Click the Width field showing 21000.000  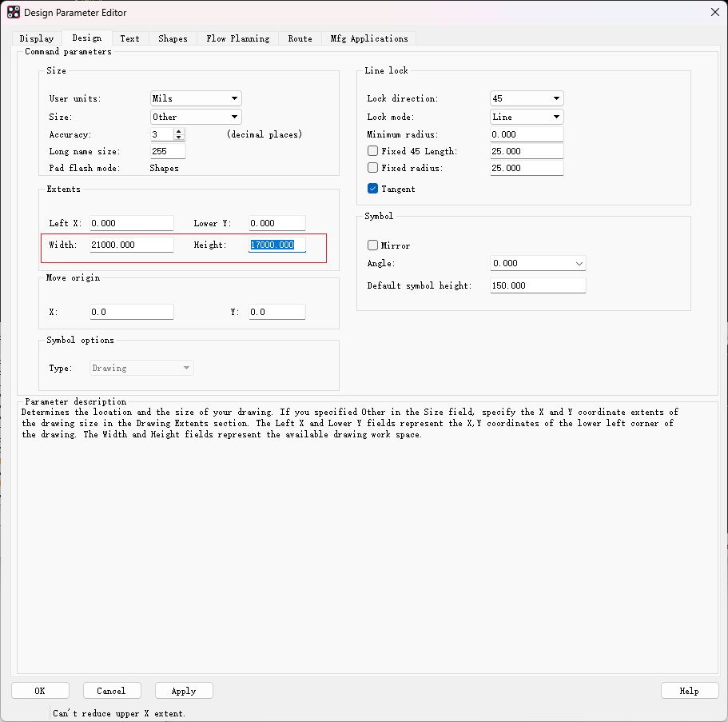pyautogui.click(x=132, y=245)
